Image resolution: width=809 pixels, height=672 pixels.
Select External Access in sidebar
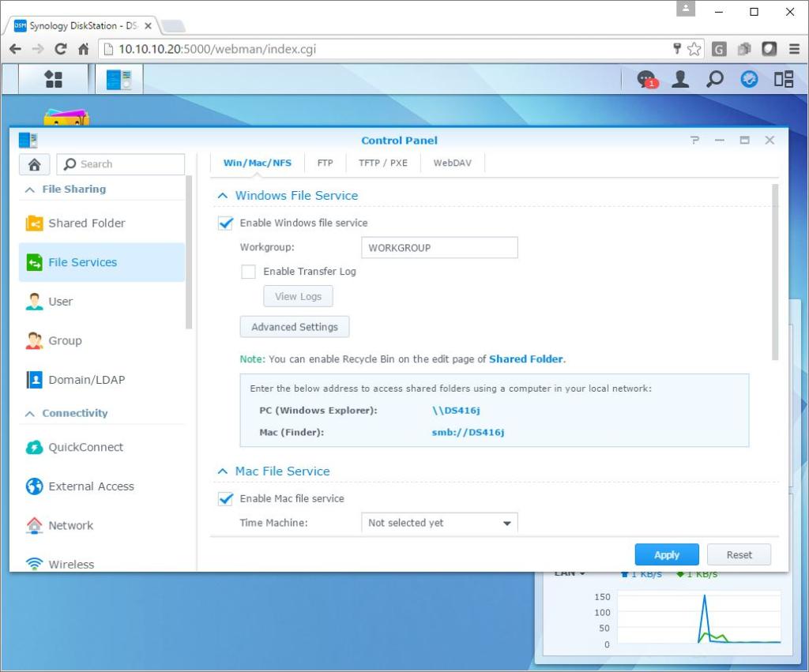(x=91, y=486)
